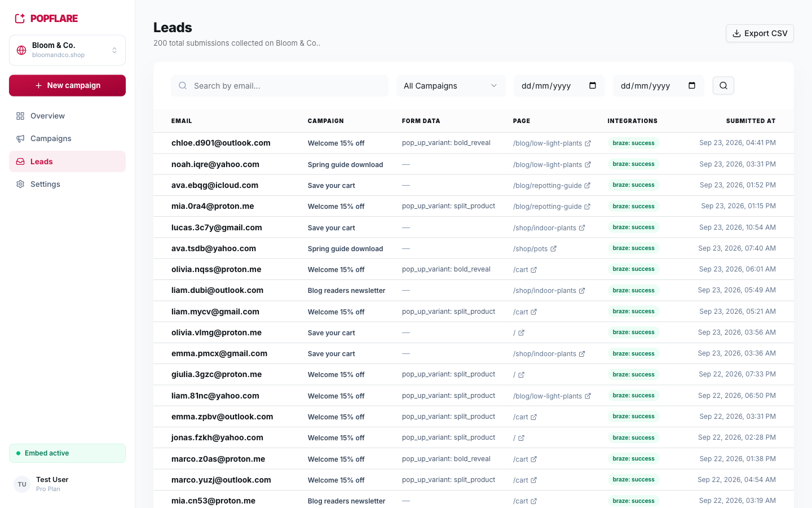Click Save your cart in olivia.vlmg row
This screenshot has height=508, width=812.
click(x=332, y=333)
